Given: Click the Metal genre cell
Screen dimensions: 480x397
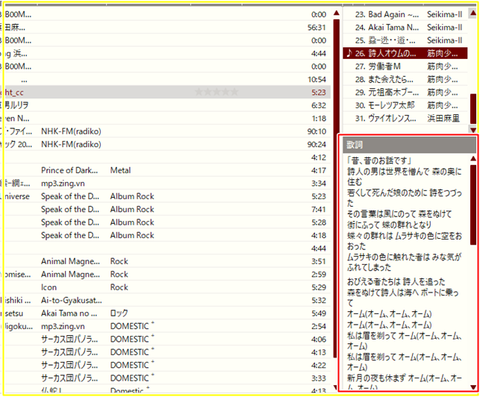Looking at the screenshot, I should point(120,170).
